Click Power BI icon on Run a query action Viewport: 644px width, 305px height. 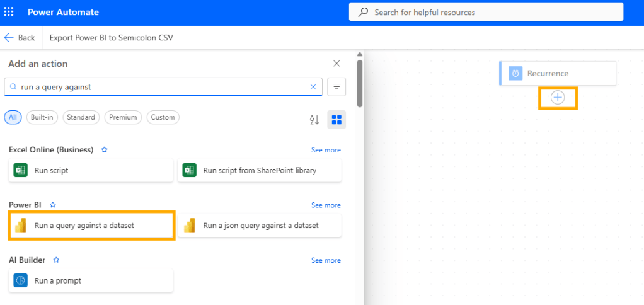pyautogui.click(x=21, y=226)
